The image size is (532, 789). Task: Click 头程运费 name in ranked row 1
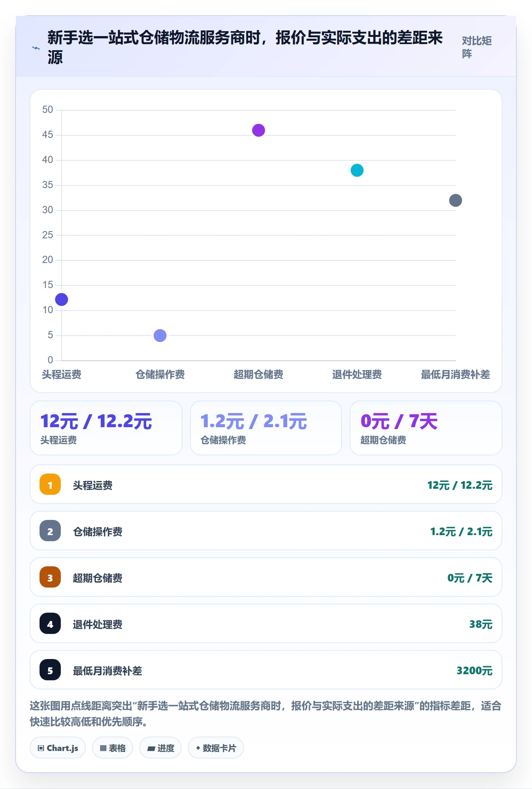point(93,485)
